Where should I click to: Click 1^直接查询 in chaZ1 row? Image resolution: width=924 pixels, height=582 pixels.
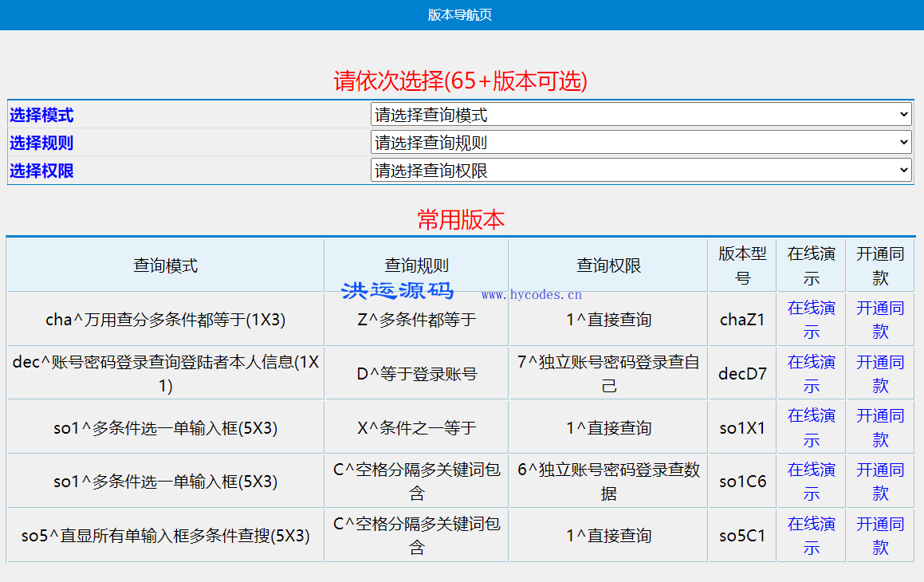608,319
